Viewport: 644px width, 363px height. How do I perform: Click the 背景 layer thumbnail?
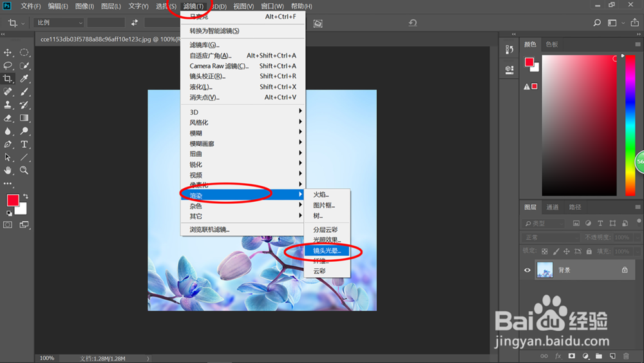coord(545,270)
